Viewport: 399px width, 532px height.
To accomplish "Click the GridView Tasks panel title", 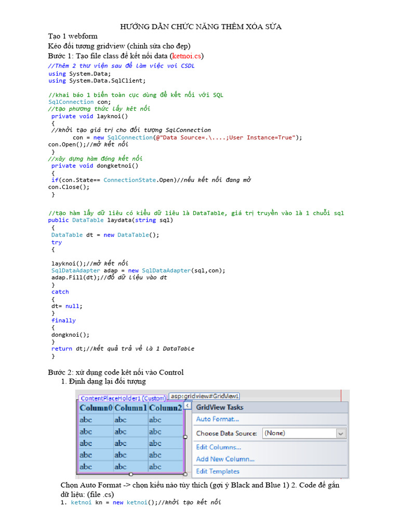I will click(220, 407).
